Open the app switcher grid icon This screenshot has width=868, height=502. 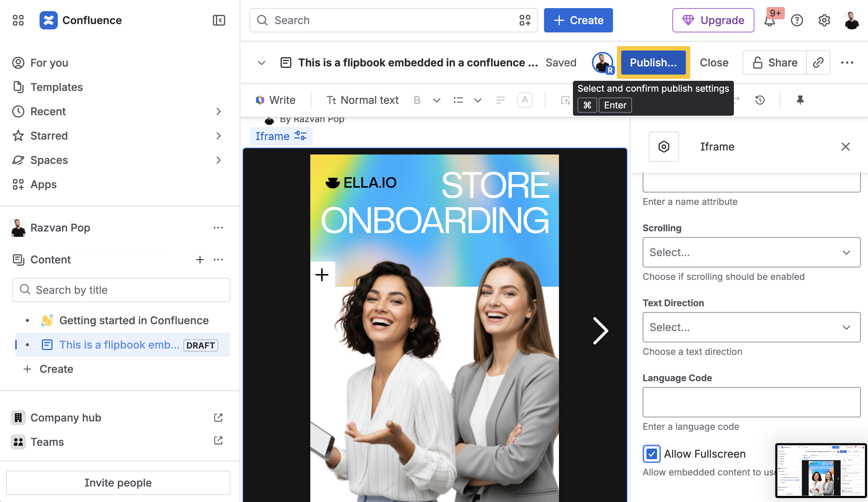(18, 20)
